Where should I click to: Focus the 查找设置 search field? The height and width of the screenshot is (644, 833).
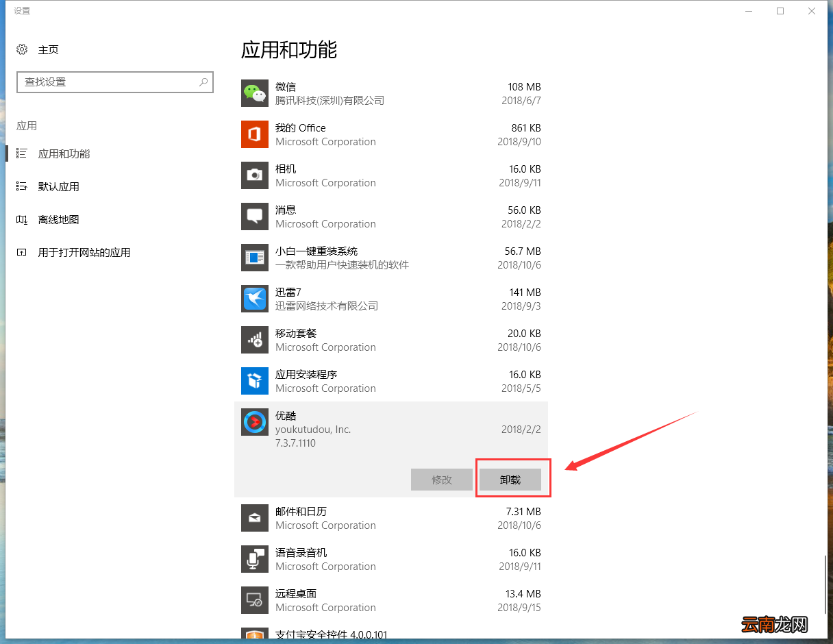(x=115, y=82)
